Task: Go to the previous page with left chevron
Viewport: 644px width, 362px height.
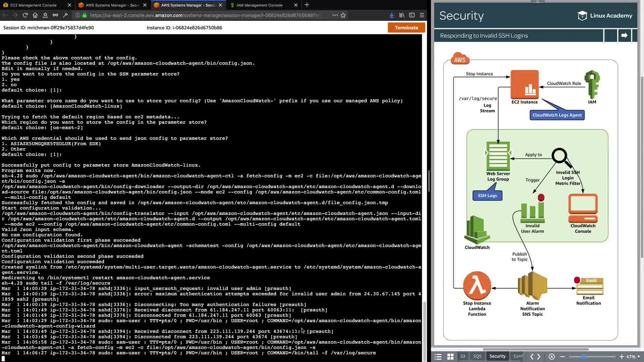Action: [x=532, y=357]
